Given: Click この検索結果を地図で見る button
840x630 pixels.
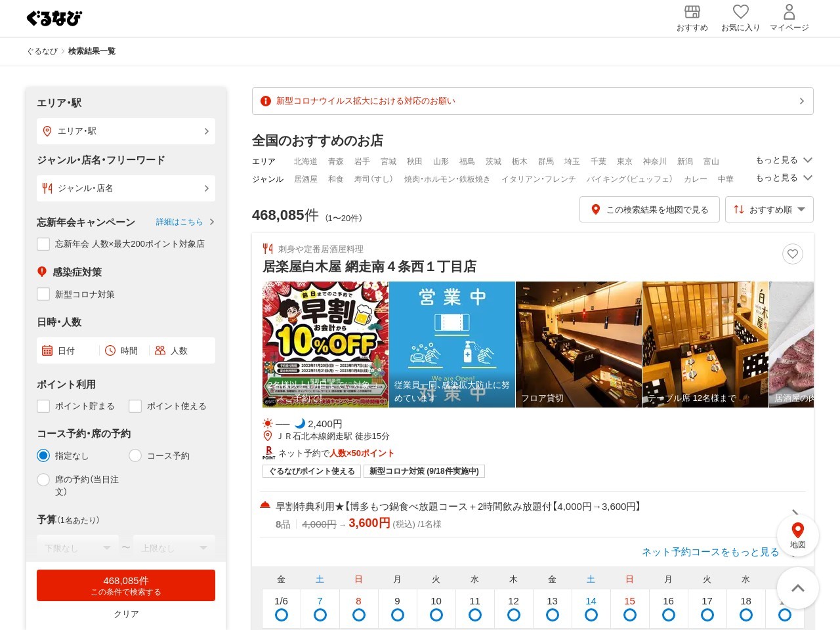Looking at the screenshot, I should (x=650, y=209).
